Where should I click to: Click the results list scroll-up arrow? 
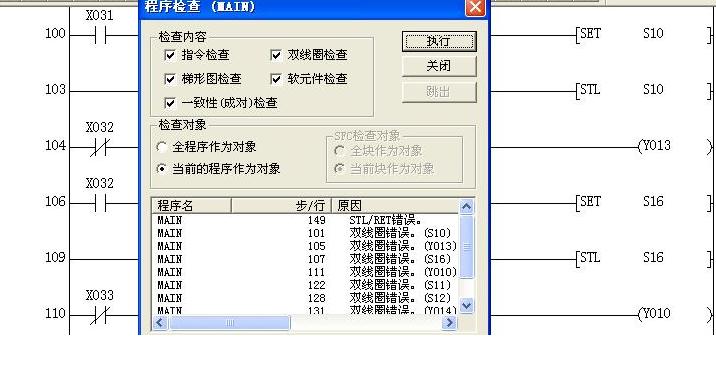pos(466,206)
